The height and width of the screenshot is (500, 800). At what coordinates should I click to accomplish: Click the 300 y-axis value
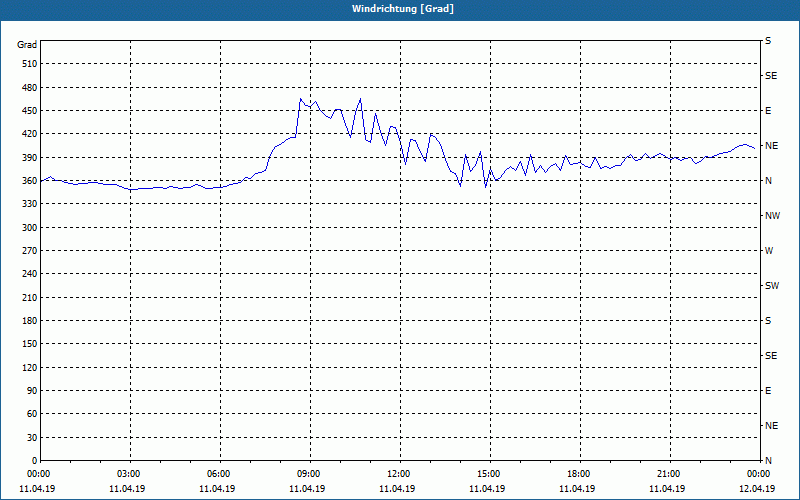30,228
